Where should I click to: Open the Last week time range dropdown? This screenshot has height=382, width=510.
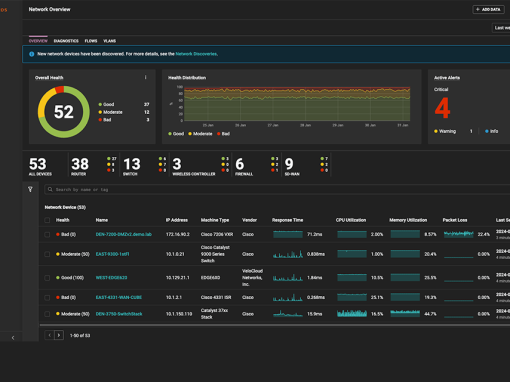click(501, 28)
